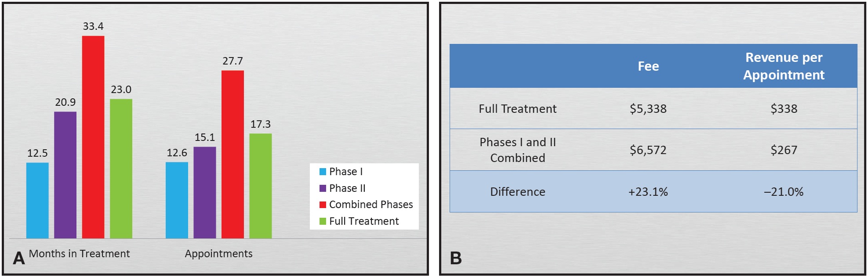The image size is (868, 277).
Task: Click the blue 12.6 appointments bar
Action: 177,200
